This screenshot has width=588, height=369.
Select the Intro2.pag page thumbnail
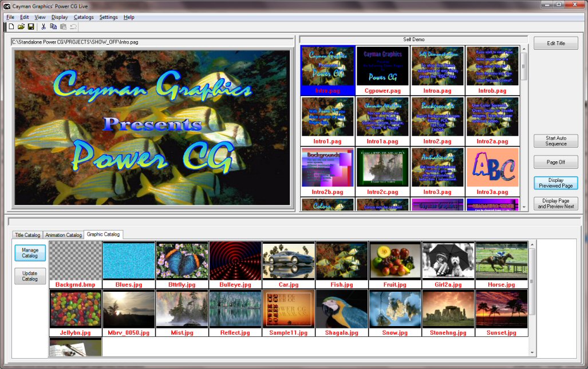click(x=437, y=121)
